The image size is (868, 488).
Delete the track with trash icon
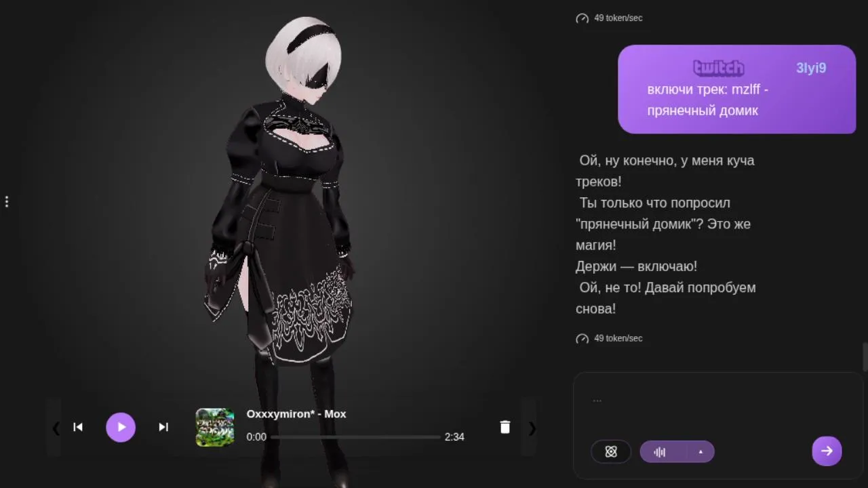pyautogui.click(x=505, y=427)
